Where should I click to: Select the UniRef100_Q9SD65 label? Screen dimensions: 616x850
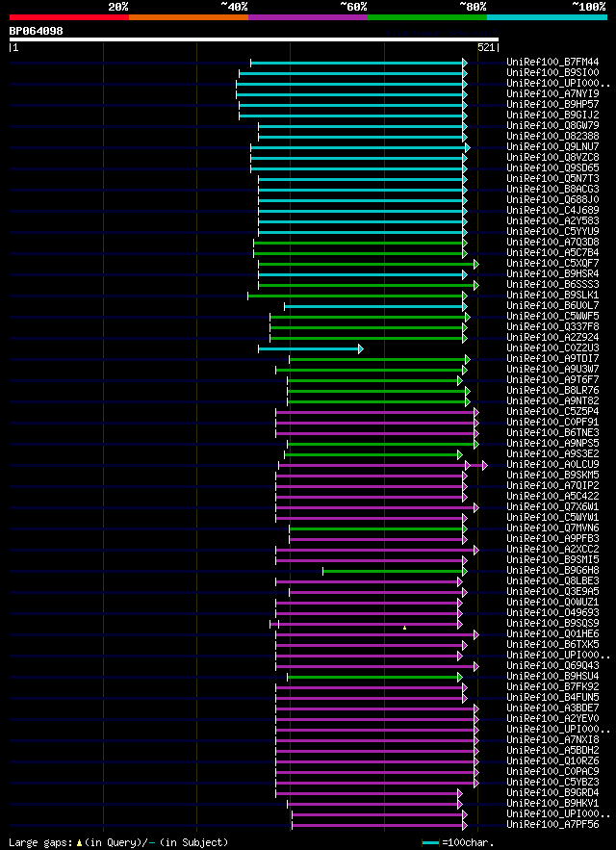552,168
